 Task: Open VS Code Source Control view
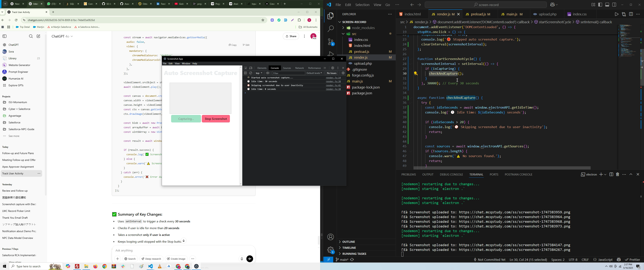coord(330,42)
